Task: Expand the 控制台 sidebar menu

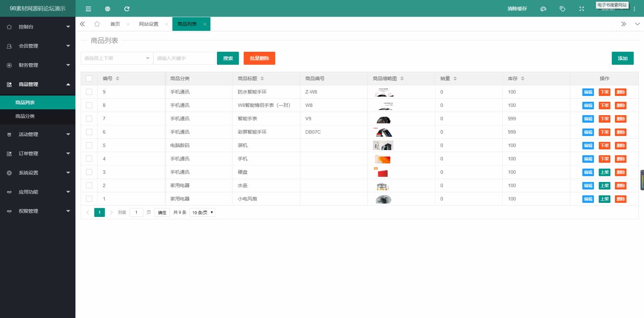Action: pos(38,27)
